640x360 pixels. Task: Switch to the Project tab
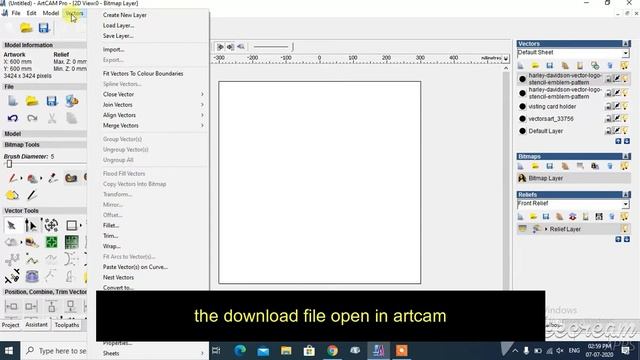(11, 325)
